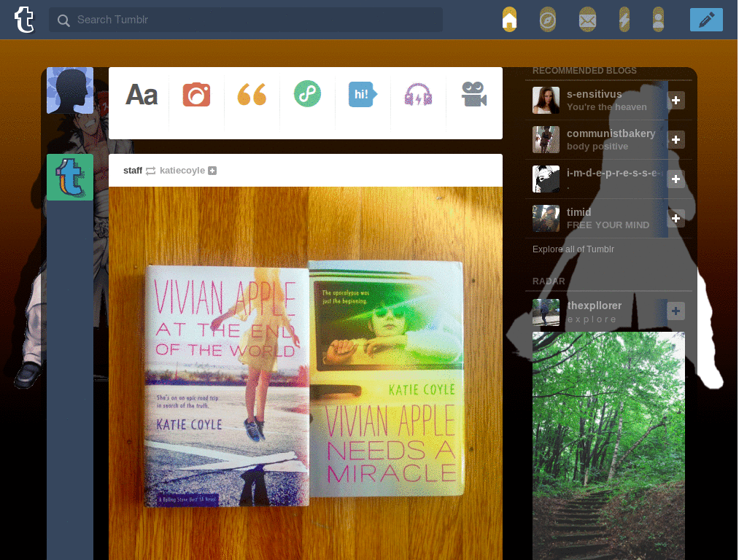Click your silhouette user avatar

point(70,90)
